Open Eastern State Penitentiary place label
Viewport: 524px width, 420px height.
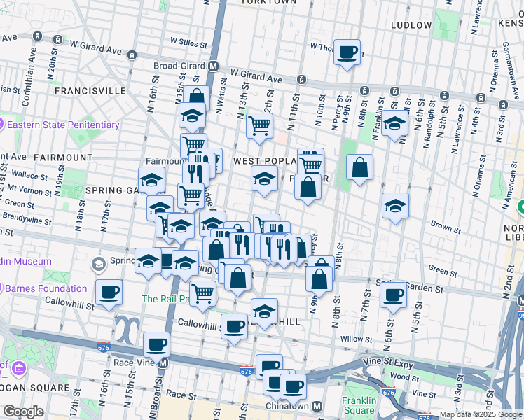63,125
